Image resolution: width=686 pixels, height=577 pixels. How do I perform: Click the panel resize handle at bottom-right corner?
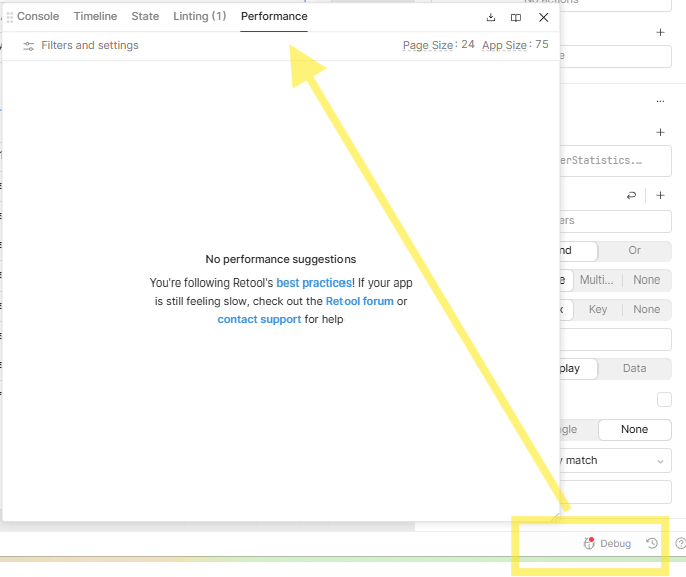(554, 514)
